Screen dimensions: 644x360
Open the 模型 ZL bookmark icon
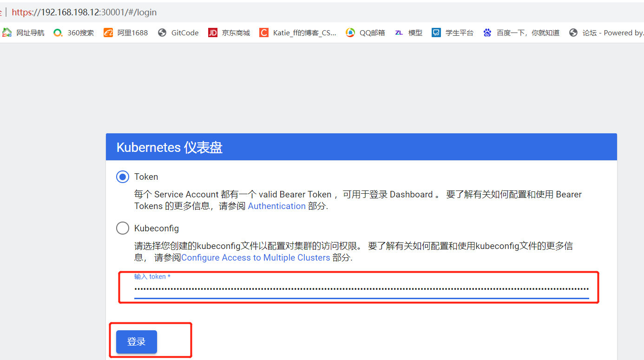coord(399,33)
